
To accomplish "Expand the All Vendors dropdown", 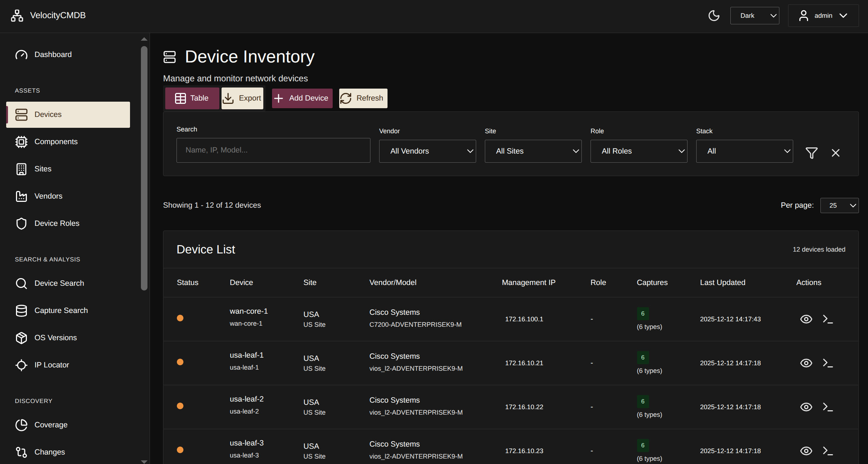I will (427, 151).
